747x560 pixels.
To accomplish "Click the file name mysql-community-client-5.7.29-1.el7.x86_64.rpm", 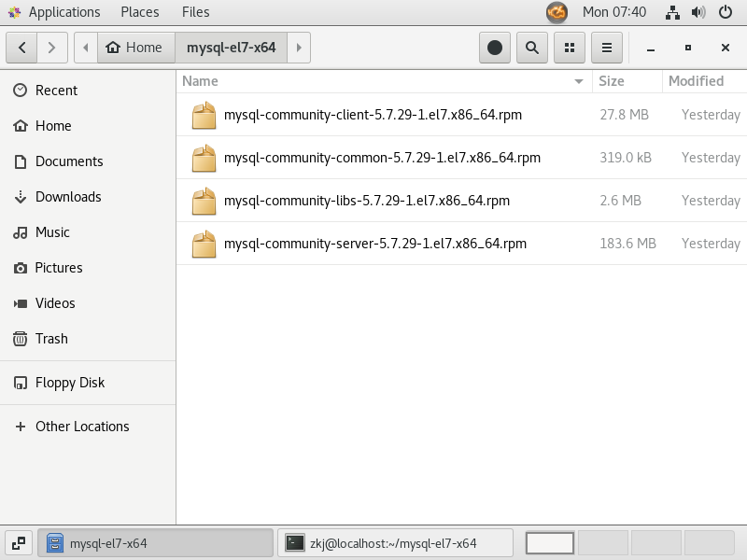I will (x=373, y=115).
